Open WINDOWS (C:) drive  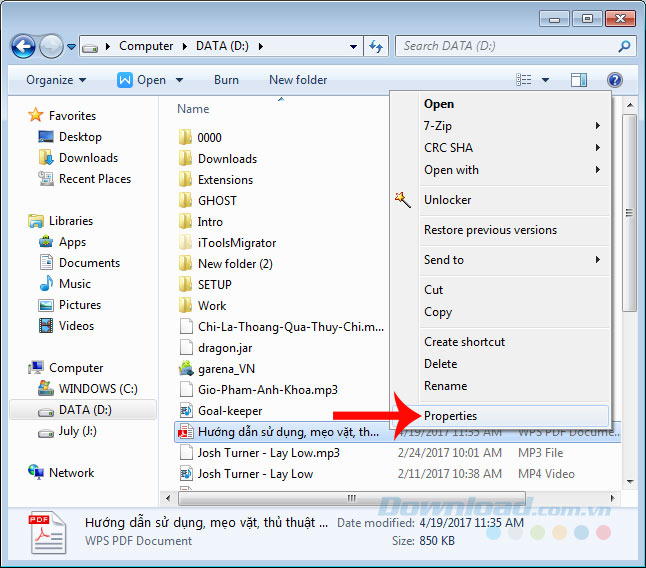point(98,389)
